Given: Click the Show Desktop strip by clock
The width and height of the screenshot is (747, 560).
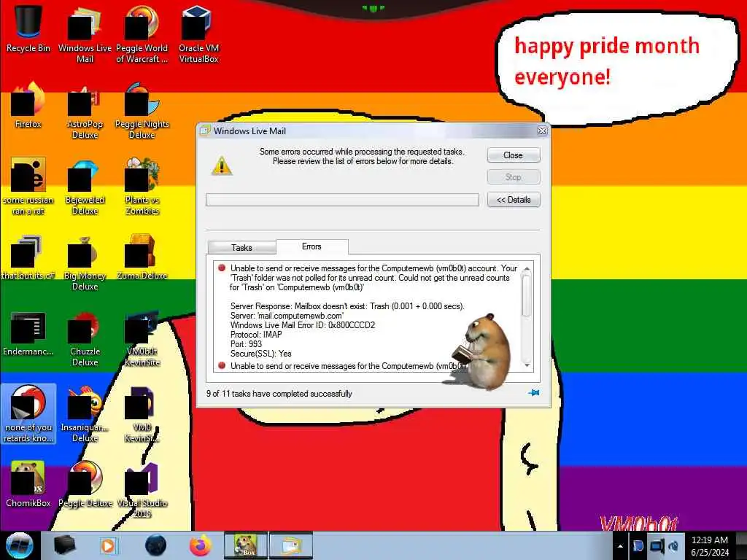Looking at the screenshot, I should coord(741,546).
